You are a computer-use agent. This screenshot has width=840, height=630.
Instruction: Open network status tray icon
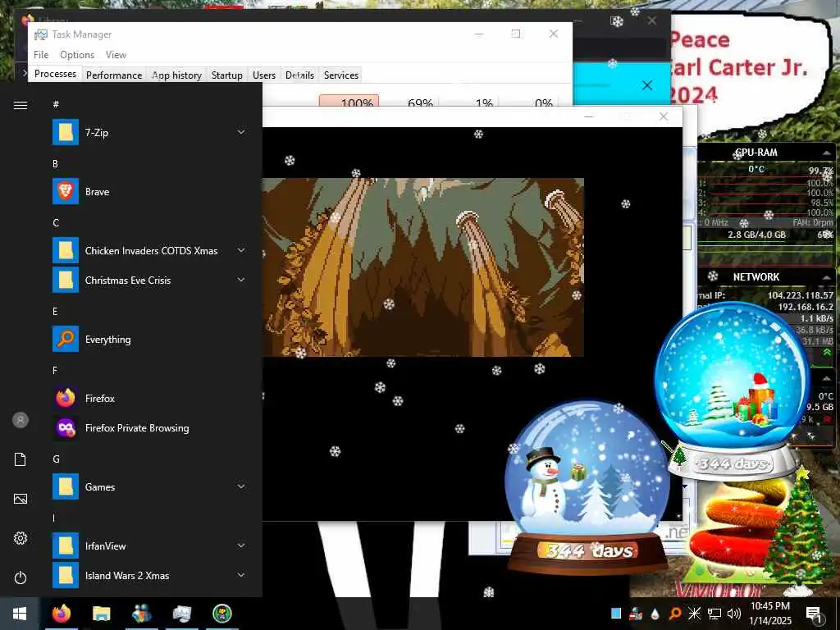tap(714, 614)
